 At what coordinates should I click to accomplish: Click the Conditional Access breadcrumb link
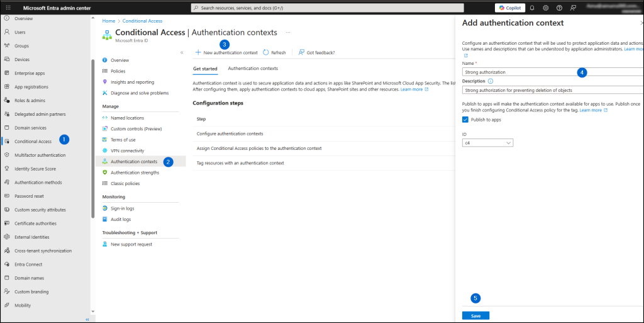[x=142, y=21]
